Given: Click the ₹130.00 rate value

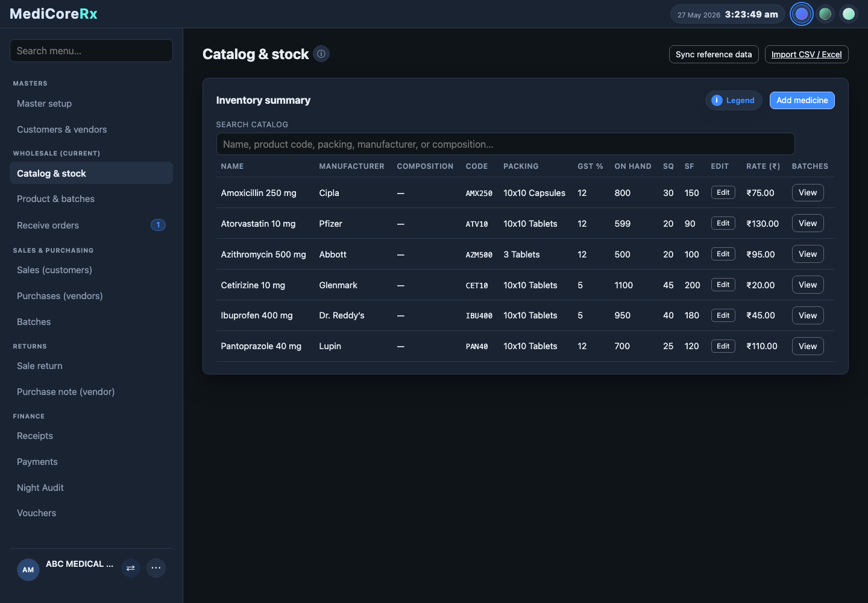Looking at the screenshot, I should point(763,224).
